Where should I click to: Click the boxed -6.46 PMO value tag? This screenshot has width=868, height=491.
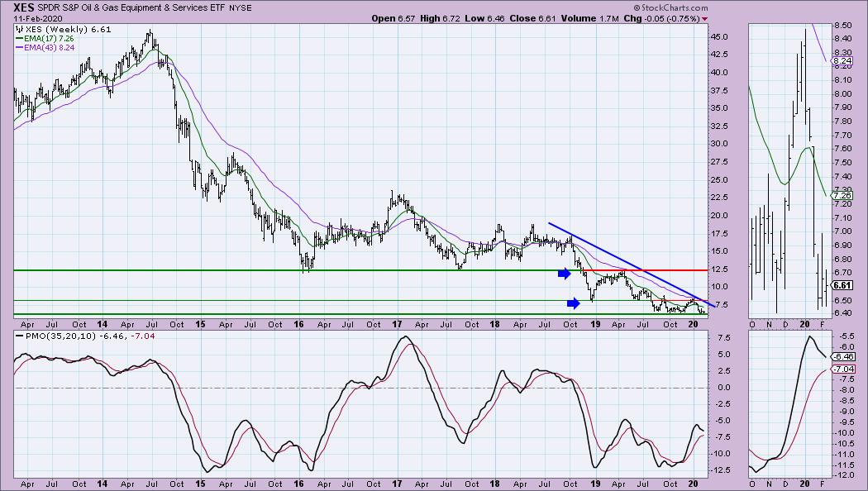pos(844,357)
